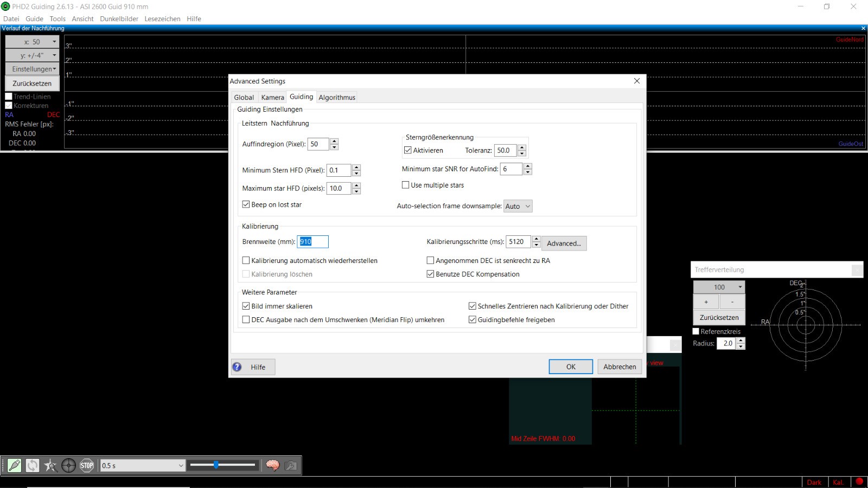
Task: Increase Kalibrierungsschritte with up arrow
Action: click(x=537, y=239)
